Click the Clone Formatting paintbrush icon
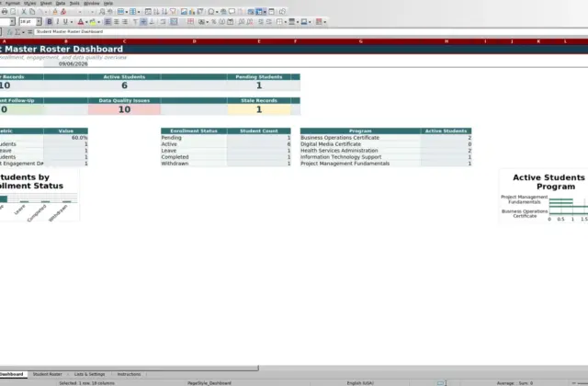The height and width of the screenshot is (386, 588). click(55, 12)
